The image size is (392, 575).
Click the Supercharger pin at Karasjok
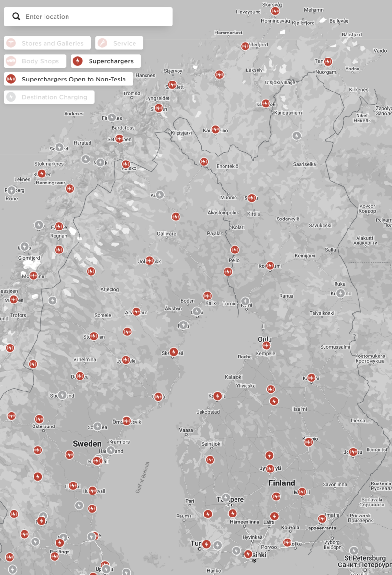point(266,103)
